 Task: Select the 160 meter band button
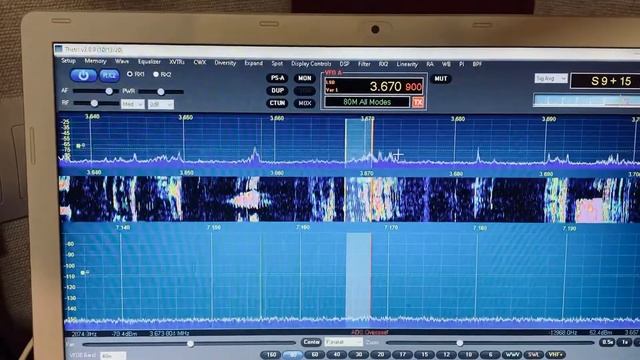click(271, 355)
